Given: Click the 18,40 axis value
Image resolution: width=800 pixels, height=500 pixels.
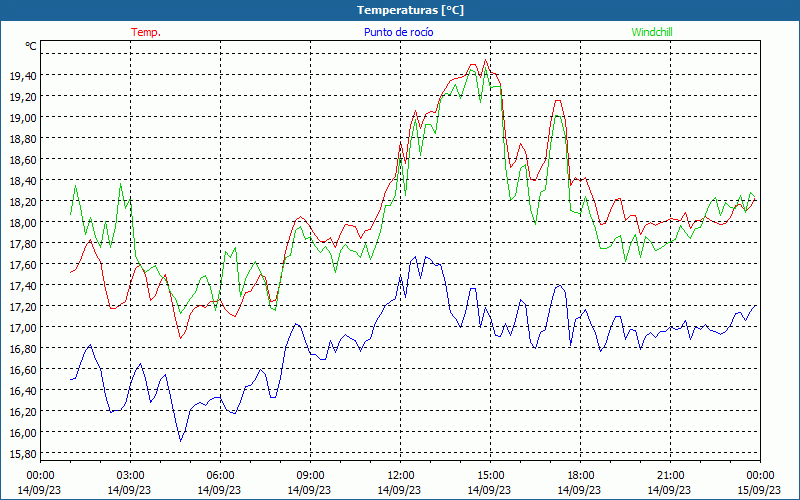Looking at the screenshot, I should coord(23,181).
